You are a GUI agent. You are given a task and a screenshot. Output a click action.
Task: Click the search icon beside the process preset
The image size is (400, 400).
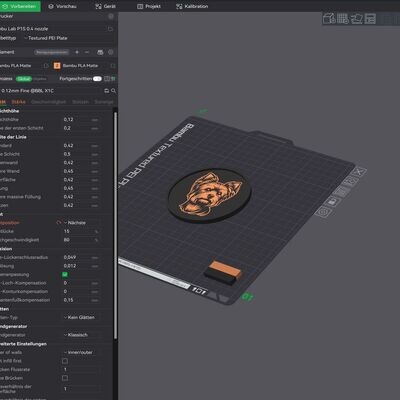point(113,91)
